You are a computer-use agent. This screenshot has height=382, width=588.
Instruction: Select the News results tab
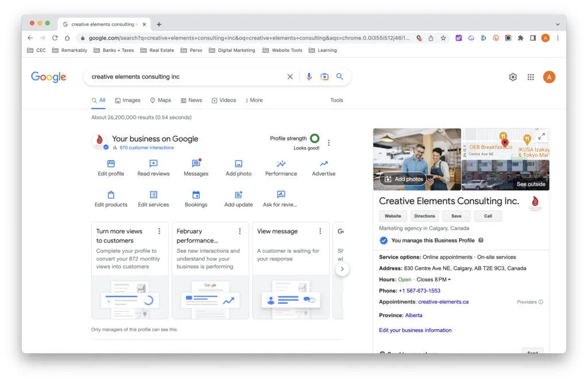click(191, 100)
